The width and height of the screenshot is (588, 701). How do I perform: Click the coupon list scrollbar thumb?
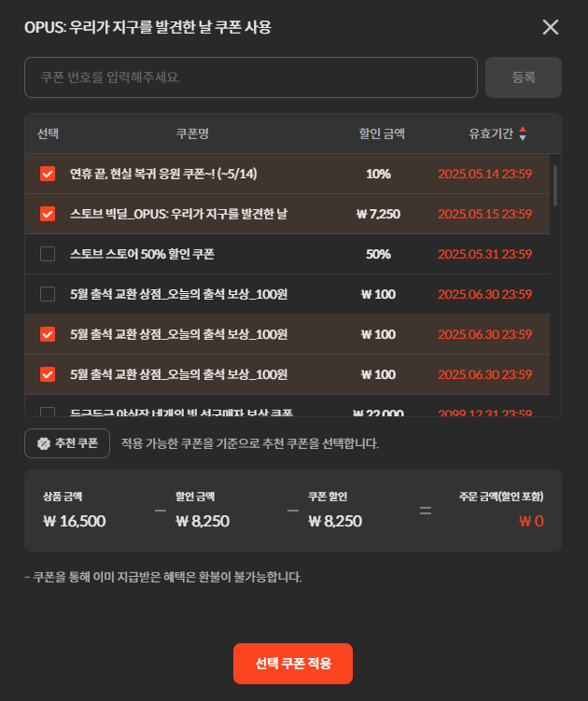coord(555,186)
